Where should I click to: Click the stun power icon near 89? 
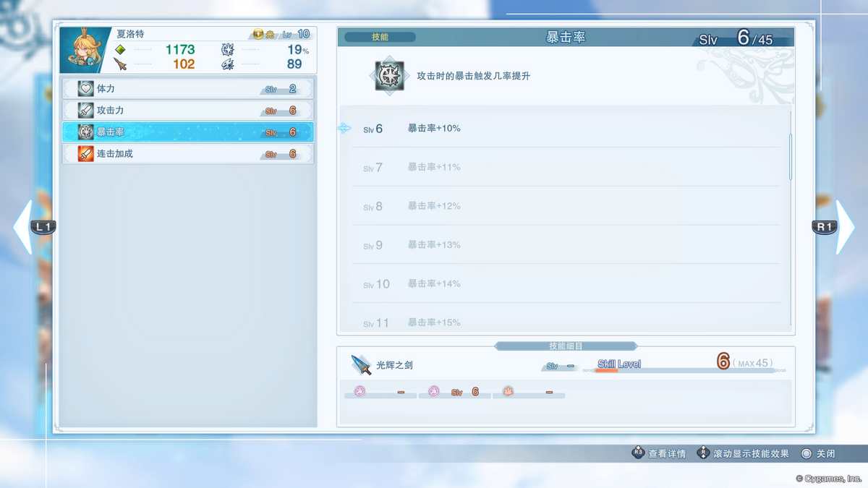click(x=228, y=64)
